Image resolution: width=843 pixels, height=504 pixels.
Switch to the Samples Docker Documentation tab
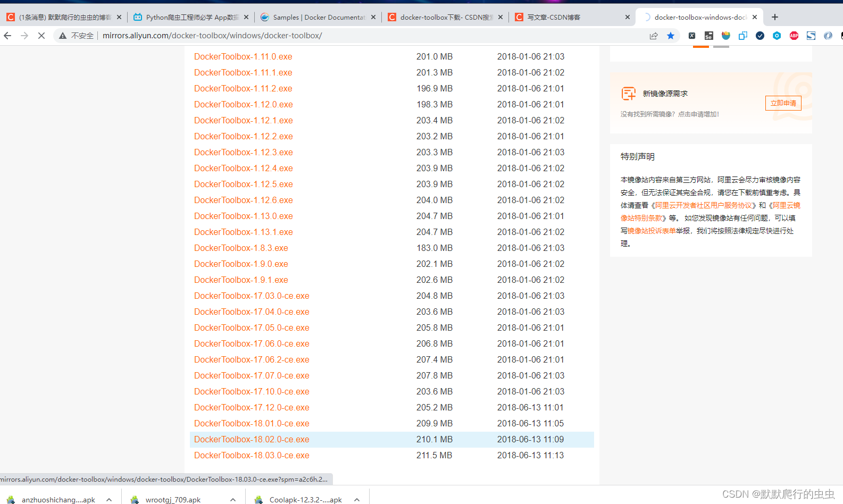318,17
